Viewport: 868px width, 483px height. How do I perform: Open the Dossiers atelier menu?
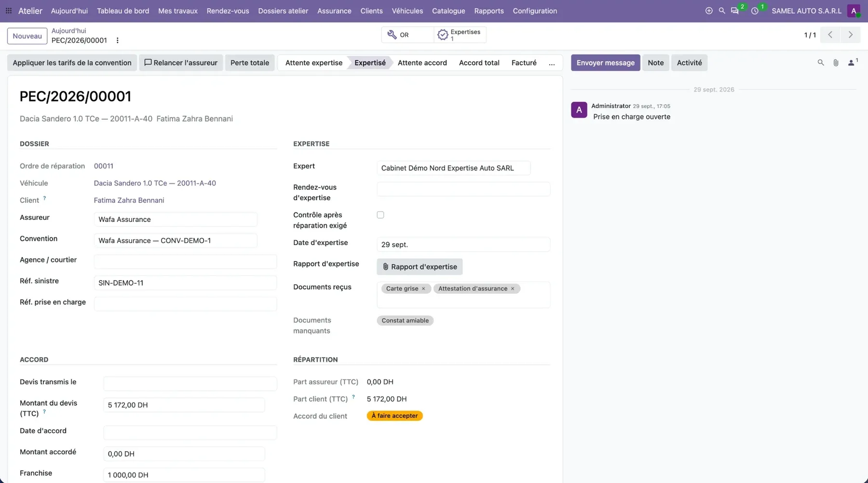tap(283, 11)
